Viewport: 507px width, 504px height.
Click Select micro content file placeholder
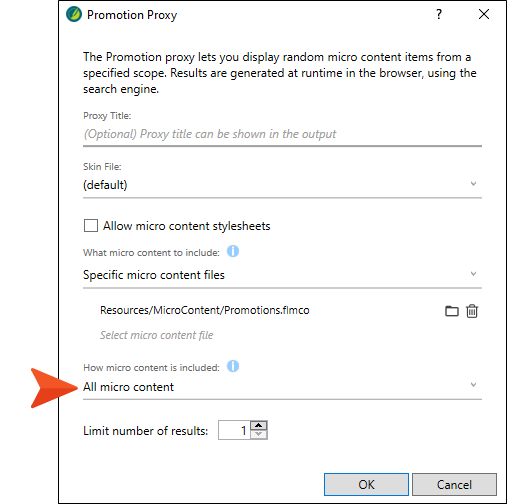[x=156, y=335]
